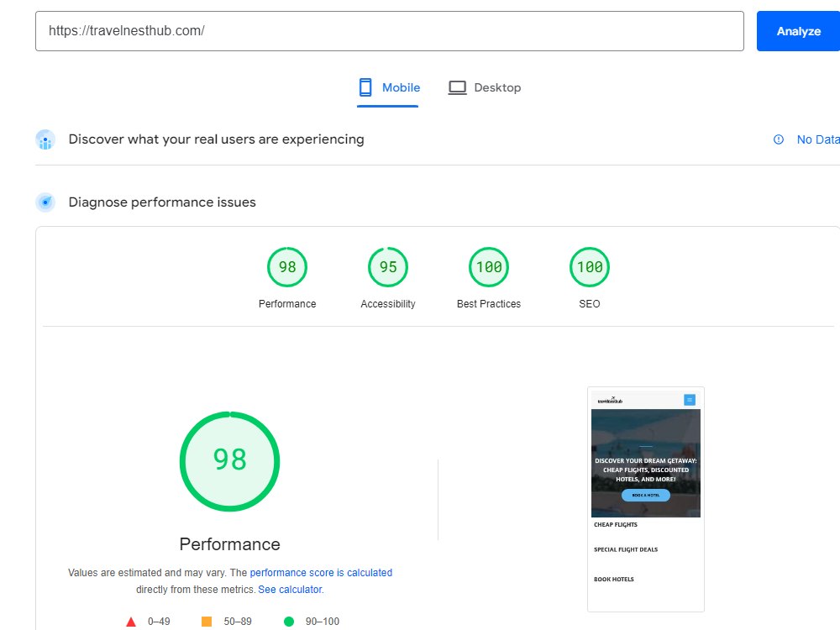This screenshot has width=840, height=630.
Task: Click the mobile phone icon
Action: (x=365, y=87)
